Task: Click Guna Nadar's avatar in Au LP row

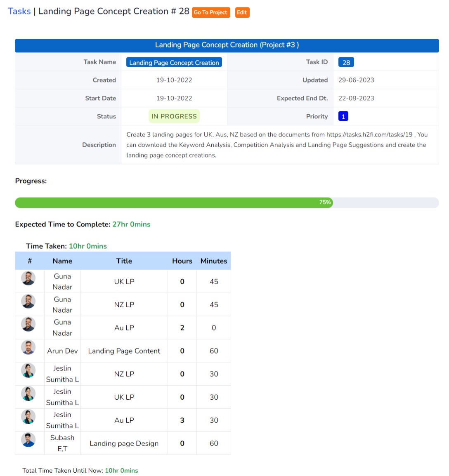Action: [x=28, y=324]
